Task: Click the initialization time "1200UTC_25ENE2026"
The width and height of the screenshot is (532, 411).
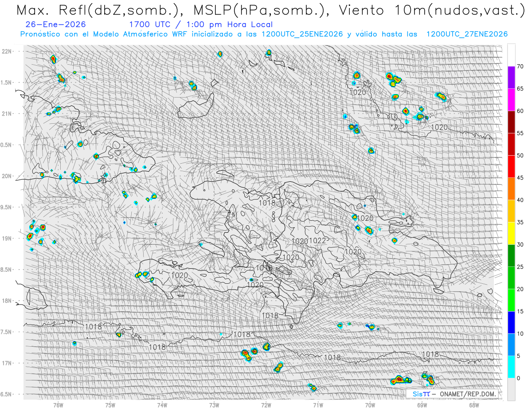Action: (x=302, y=34)
